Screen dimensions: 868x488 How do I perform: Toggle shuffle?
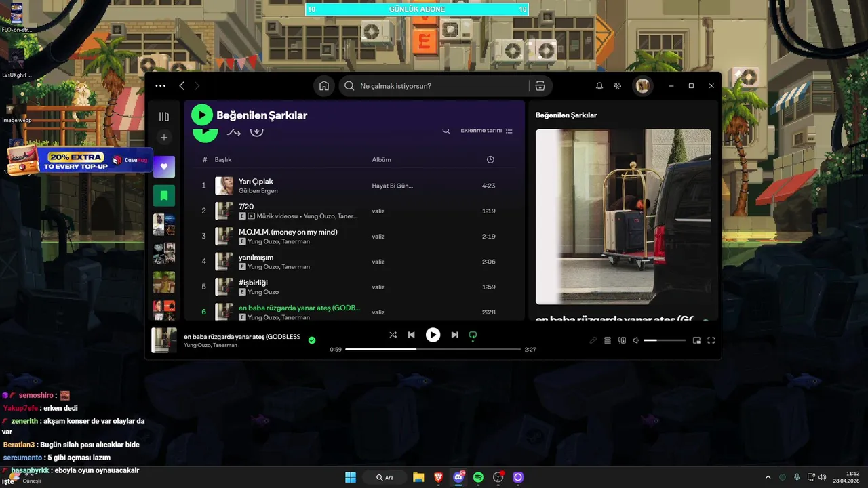pyautogui.click(x=393, y=335)
